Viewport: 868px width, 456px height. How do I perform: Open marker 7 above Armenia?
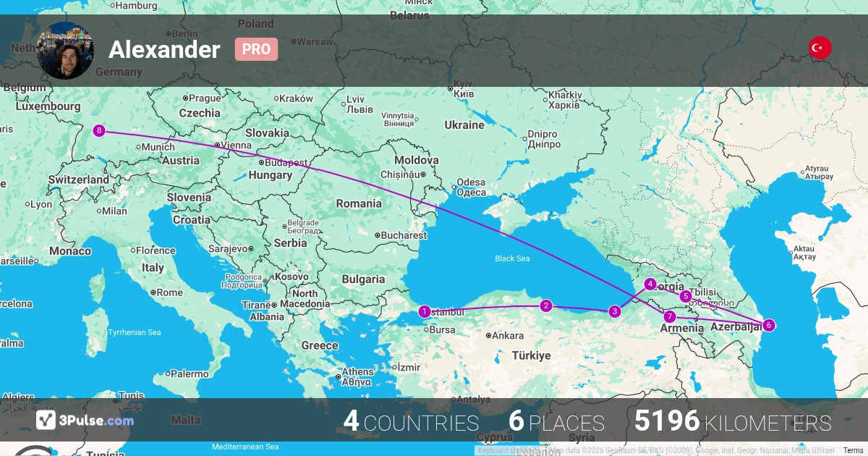(x=670, y=317)
